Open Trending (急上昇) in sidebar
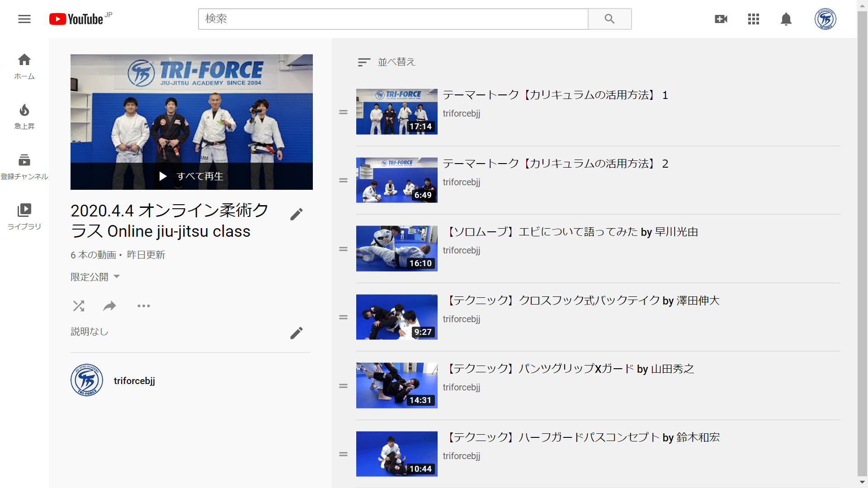The image size is (868, 488). (24, 117)
